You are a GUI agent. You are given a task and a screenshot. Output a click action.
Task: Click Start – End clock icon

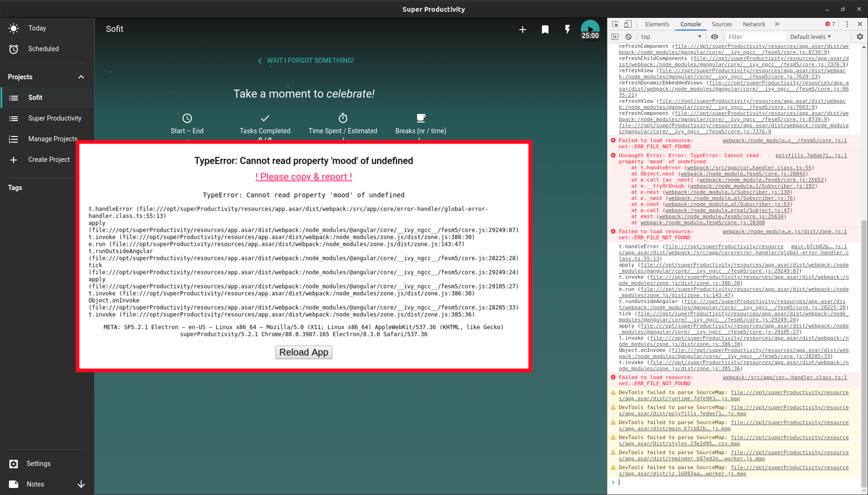tap(187, 118)
